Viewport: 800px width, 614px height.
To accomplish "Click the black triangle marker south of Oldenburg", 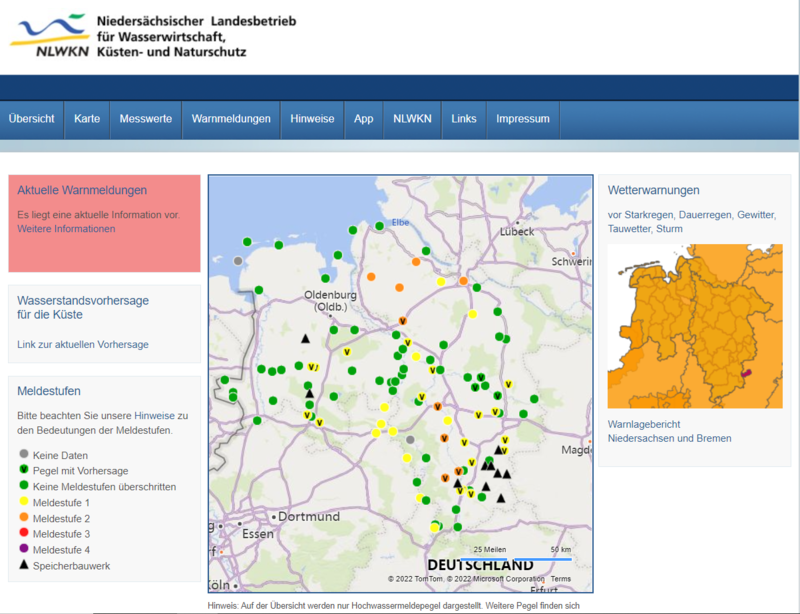I will point(305,339).
